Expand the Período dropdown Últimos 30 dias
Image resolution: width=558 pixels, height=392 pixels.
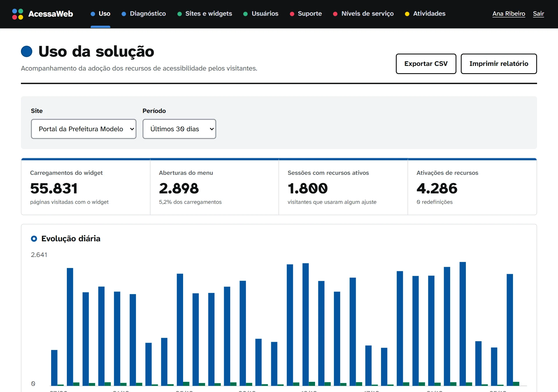pyautogui.click(x=179, y=129)
